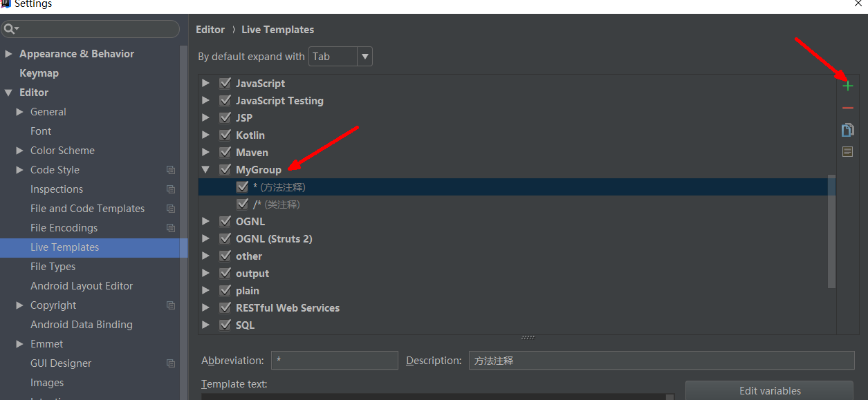Click the project-level icon beside GUI Designer

(x=171, y=363)
